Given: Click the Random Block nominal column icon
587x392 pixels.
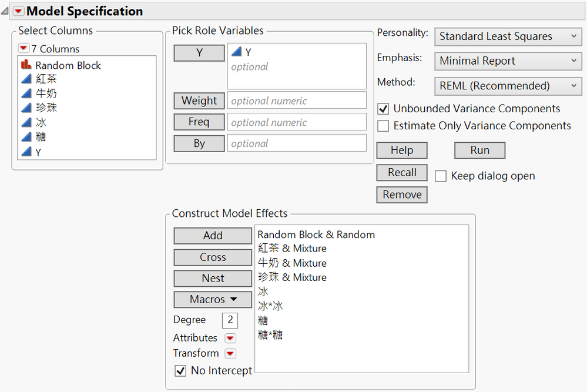Looking at the screenshot, I should click(26, 65).
